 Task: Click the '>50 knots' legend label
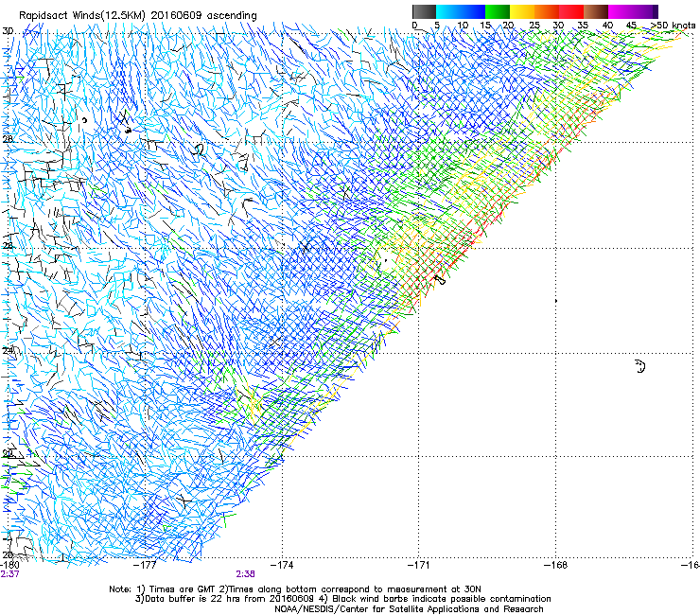(674, 25)
